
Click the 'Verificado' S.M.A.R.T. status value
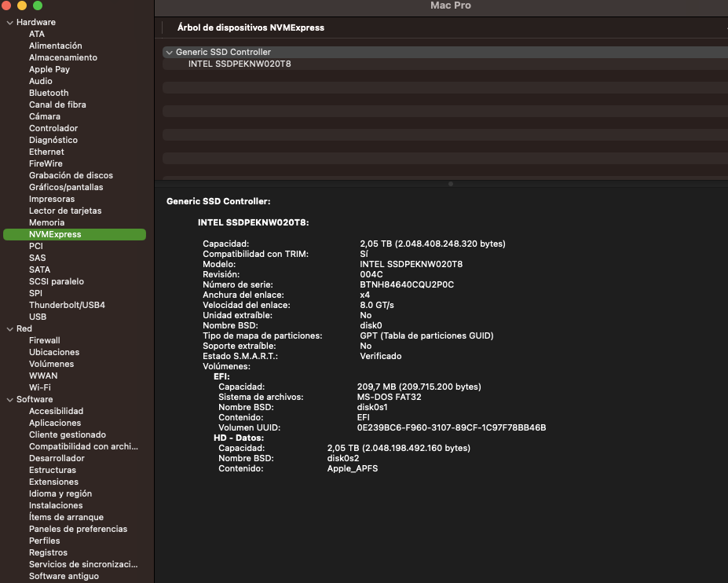pos(381,356)
